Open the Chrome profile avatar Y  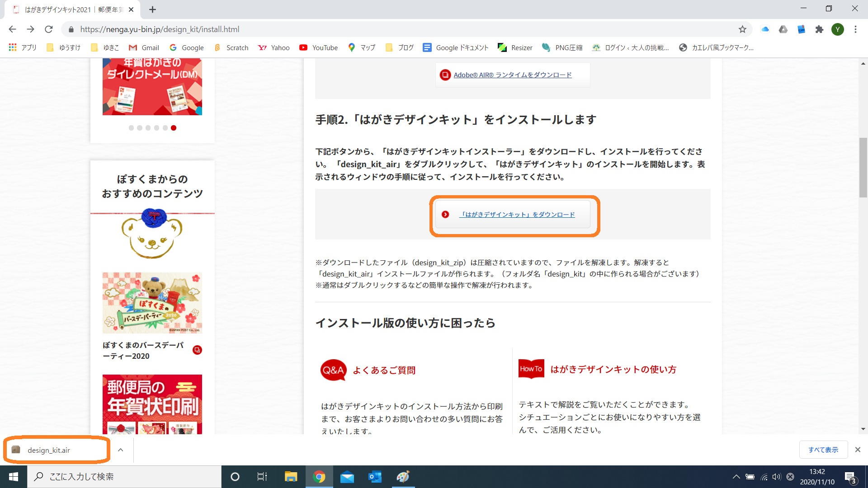838,29
